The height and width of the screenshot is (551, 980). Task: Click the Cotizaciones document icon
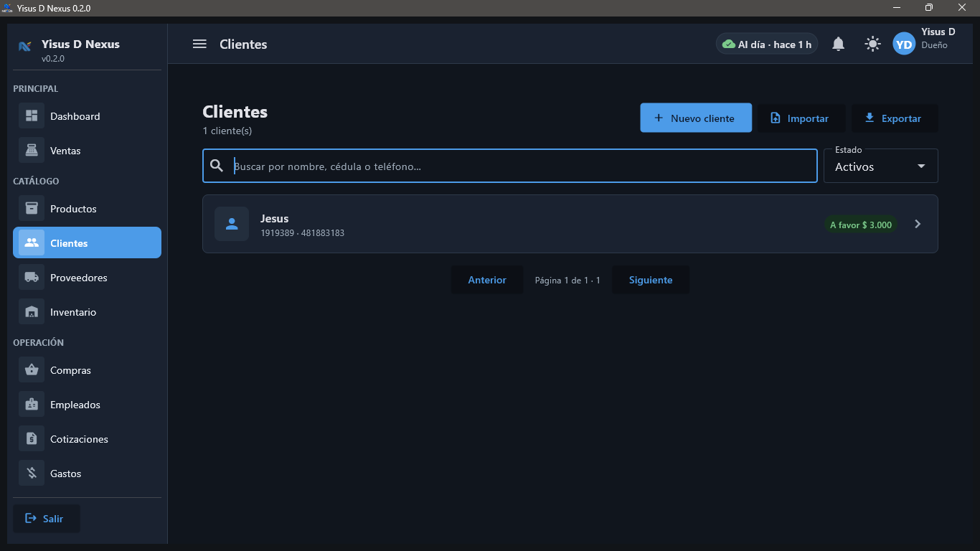coord(32,438)
